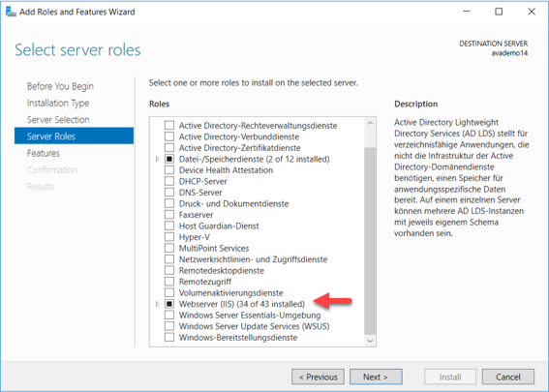Toggle the Webserver (IIS) checkbox
549x392 pixels.
click(x=169, y=304)
